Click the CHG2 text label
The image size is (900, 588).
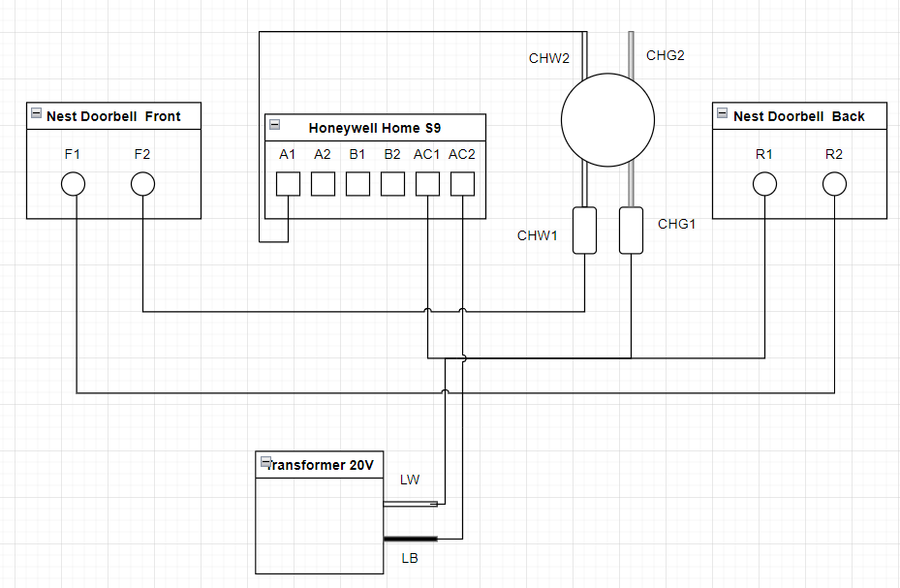click(x=666, y=55)
